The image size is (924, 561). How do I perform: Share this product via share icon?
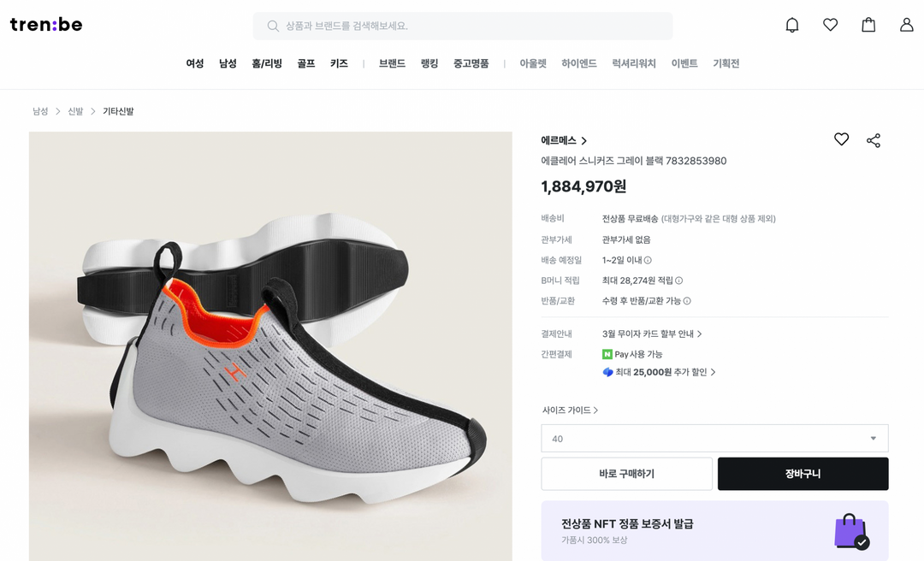pyautogui.click(x=874, y=140)
